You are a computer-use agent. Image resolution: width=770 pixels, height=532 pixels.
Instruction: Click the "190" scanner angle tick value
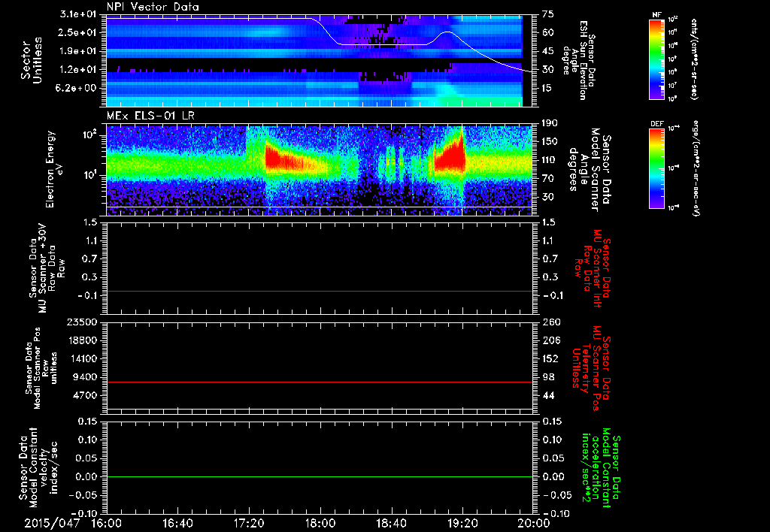(x=550, y=123)
